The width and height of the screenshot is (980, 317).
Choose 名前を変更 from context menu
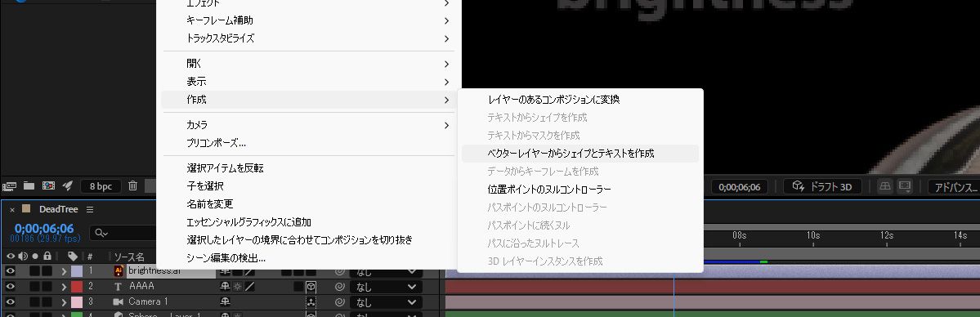(209, 203)
